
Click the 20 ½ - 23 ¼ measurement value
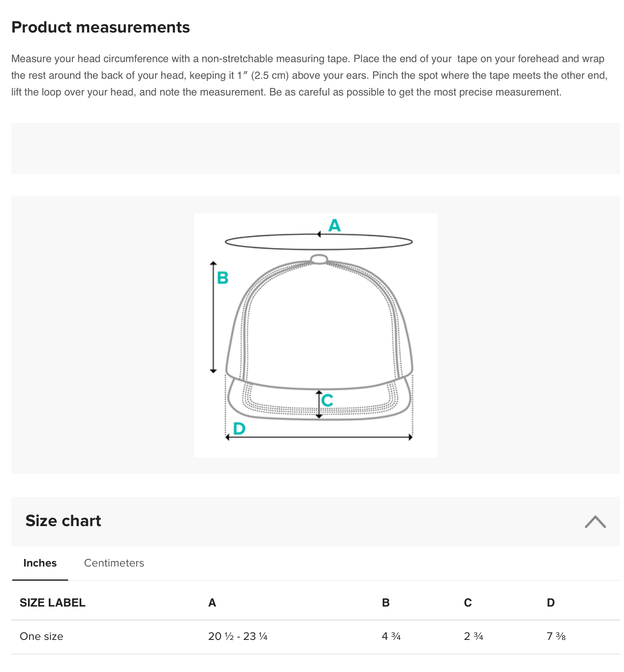tap(238, 637)
